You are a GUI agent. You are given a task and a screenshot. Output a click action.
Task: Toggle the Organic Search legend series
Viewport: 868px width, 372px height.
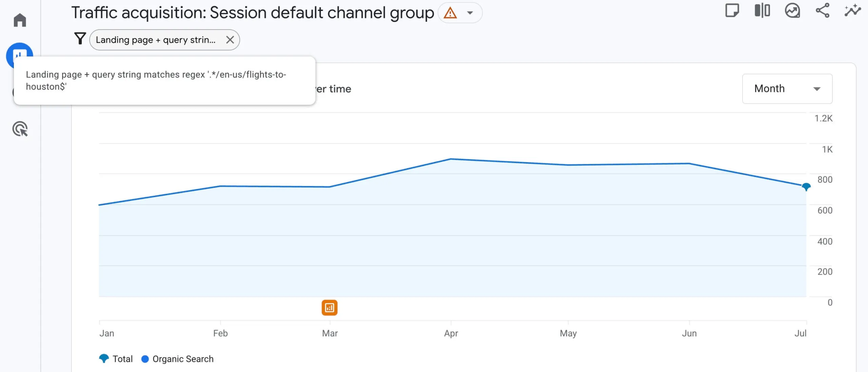[183, 359]
